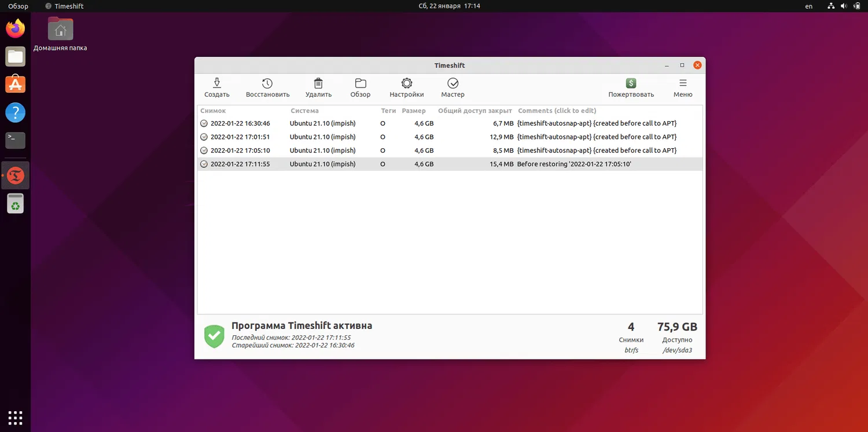Edit the 'Before restoring' comment cell
This screenshot has width=868, height=432.
pyautogui.click(x=574, y=164)
